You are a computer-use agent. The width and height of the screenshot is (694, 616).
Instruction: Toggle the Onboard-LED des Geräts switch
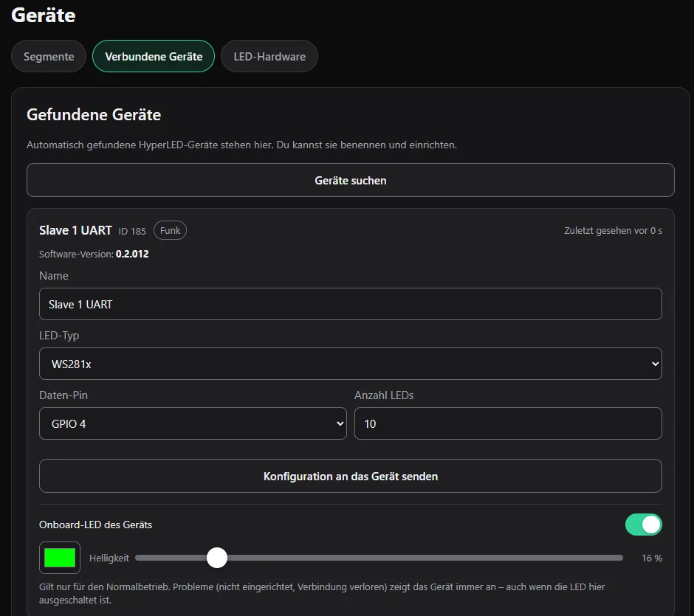[644, 525]
